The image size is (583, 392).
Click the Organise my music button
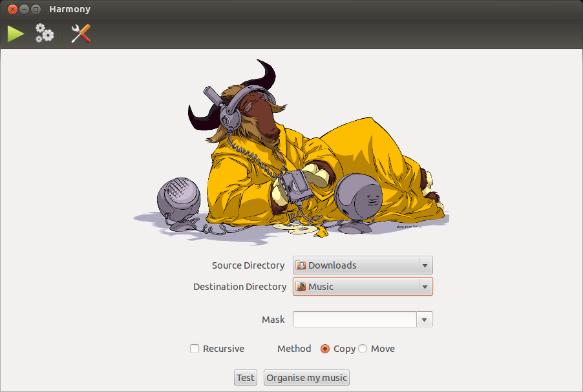[x=306, y=378]
